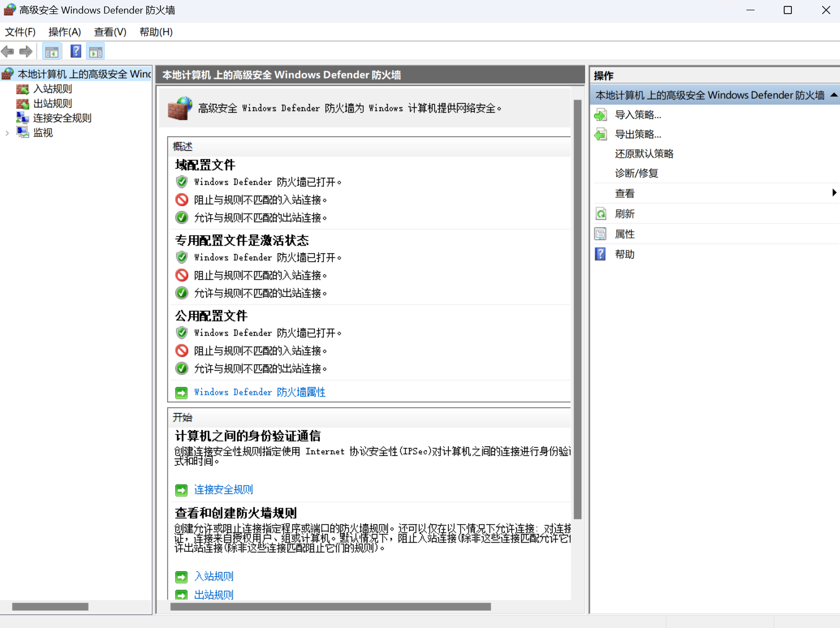The width and height of the screenshot is (840, 628).
Task: Click the left tree horizontal scrollbar
Action: [x=50, y=607]
